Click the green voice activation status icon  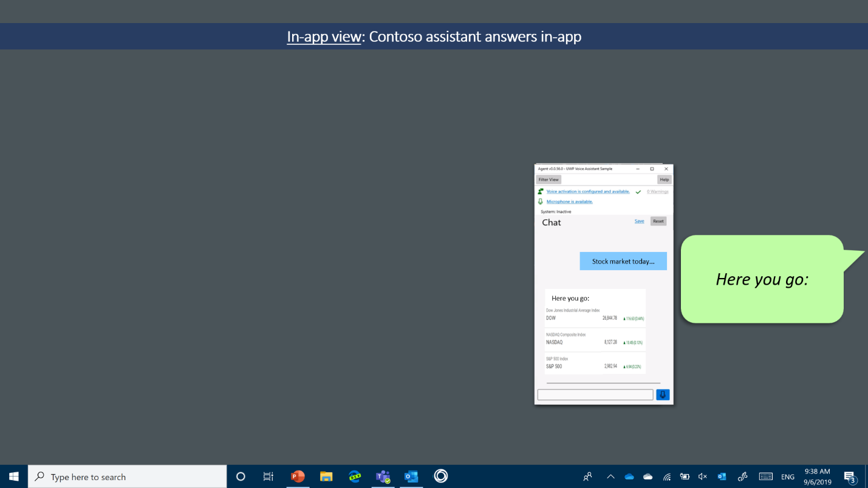click(x=541, y=191)
